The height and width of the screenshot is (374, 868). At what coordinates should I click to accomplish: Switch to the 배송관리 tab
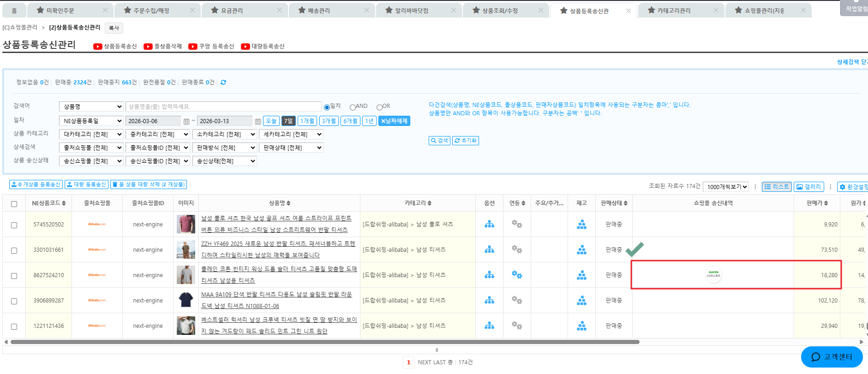[x=319, y=11]
